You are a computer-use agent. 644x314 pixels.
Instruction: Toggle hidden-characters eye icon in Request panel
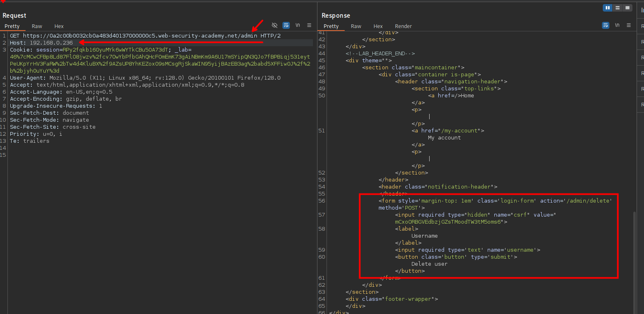[x=275, y=25]
